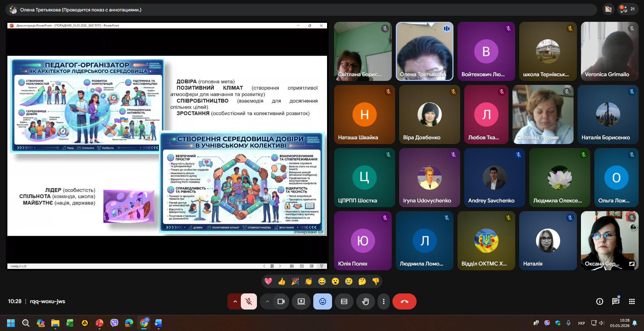The width and height of the screenshot is (644, 331).
Task: Toggle the camera button
Action: click(281, 301)
